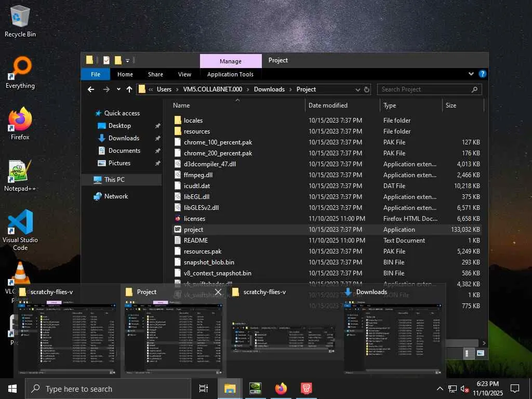Go up one folder level arrow

(x=129, y=89)
